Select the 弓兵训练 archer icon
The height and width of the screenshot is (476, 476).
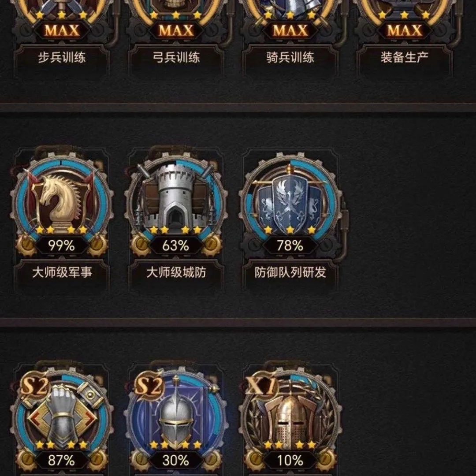[x=176, y=12]
